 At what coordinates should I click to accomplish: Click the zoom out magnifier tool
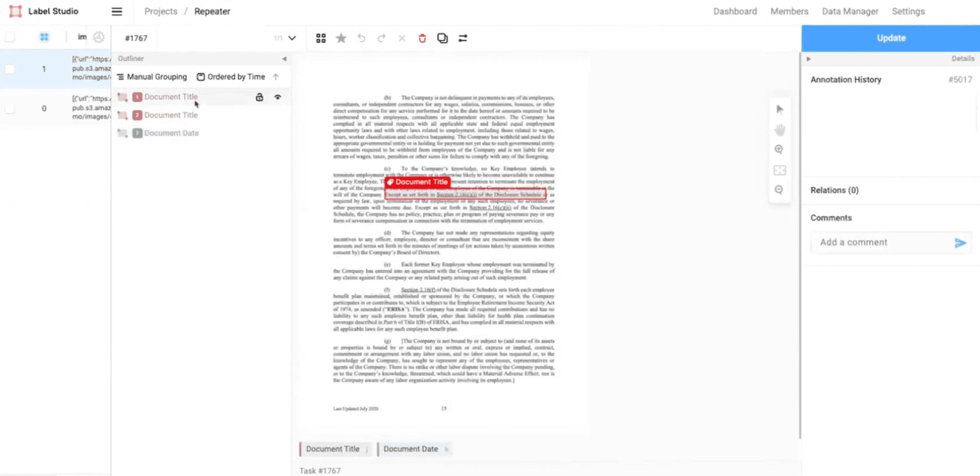coord(779,190)
